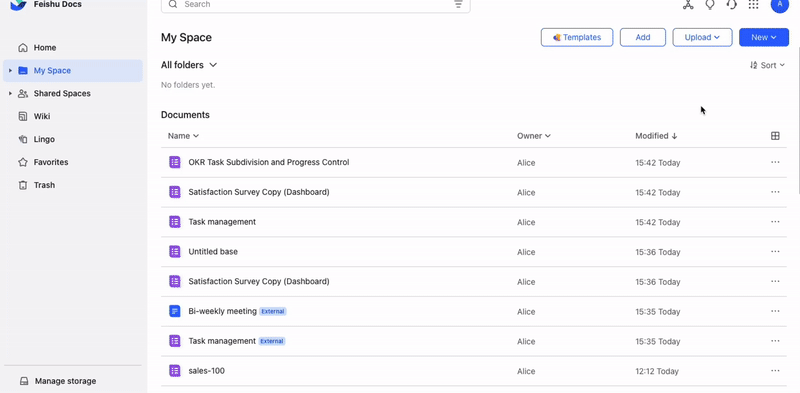Click the 12:12 Today modified time

click(x=657, y=372)
